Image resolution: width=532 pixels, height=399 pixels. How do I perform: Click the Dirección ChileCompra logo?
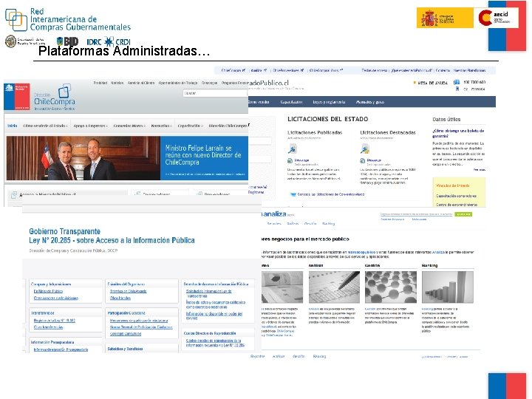(x=54, y=97)
